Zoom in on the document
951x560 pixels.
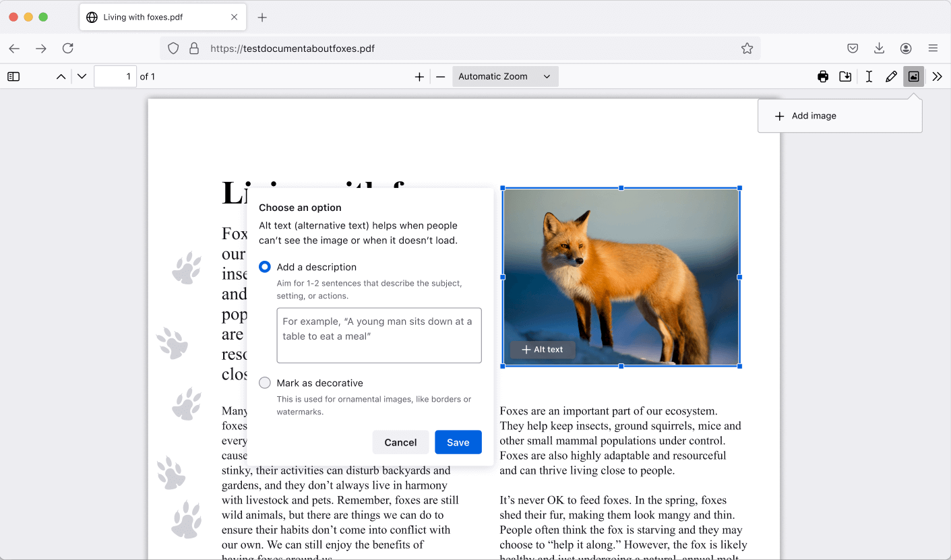(419, 76)
